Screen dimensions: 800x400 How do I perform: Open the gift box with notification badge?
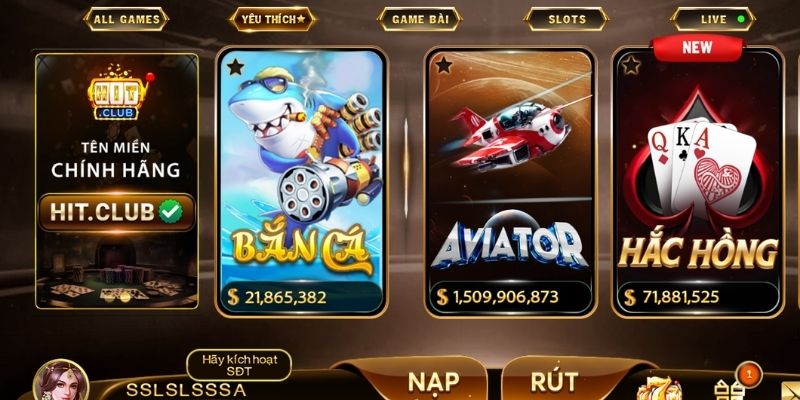point(730,388)
